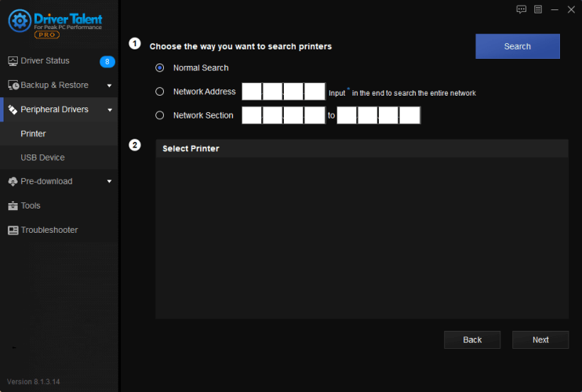The image size is (582, 392).
Task: Click the Back button
Action: [471, 339]
